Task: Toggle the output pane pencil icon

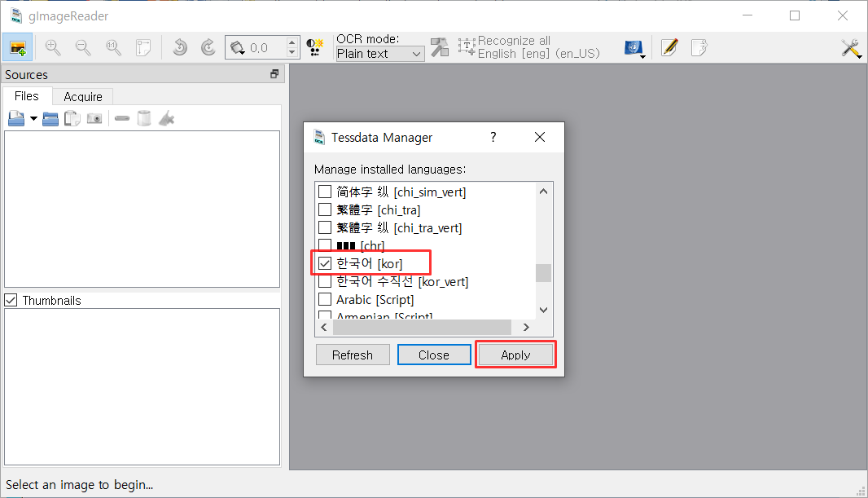Action: click(669, 47)
